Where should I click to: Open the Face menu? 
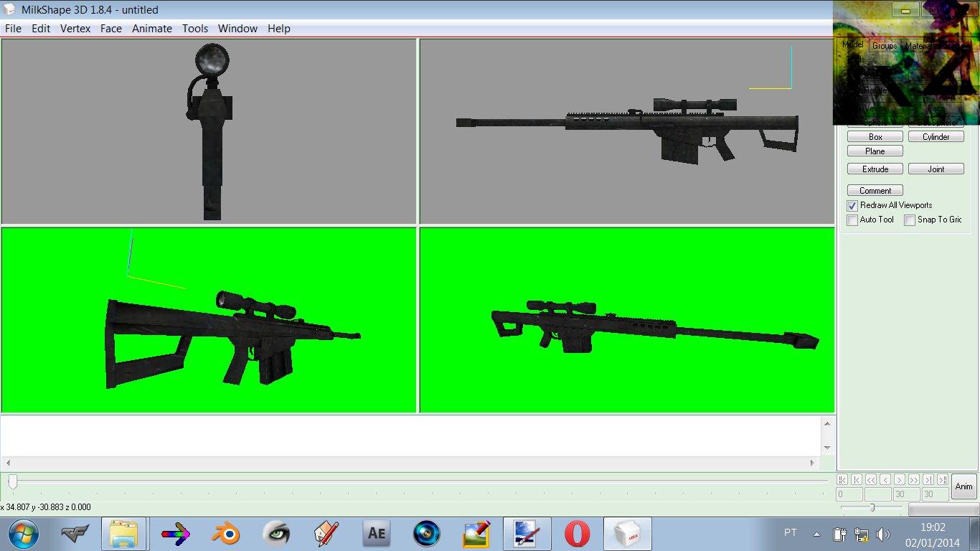[x=111, y=29]
